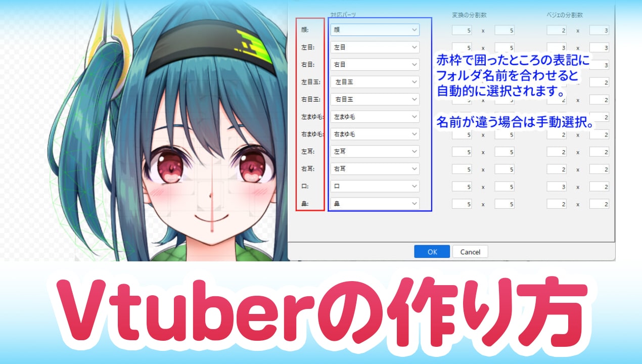Screen dimensions: 642x364
Task: Click second 変換の分割数 field in 口 row
Action: pyautogui.click(x=505, y=187)
